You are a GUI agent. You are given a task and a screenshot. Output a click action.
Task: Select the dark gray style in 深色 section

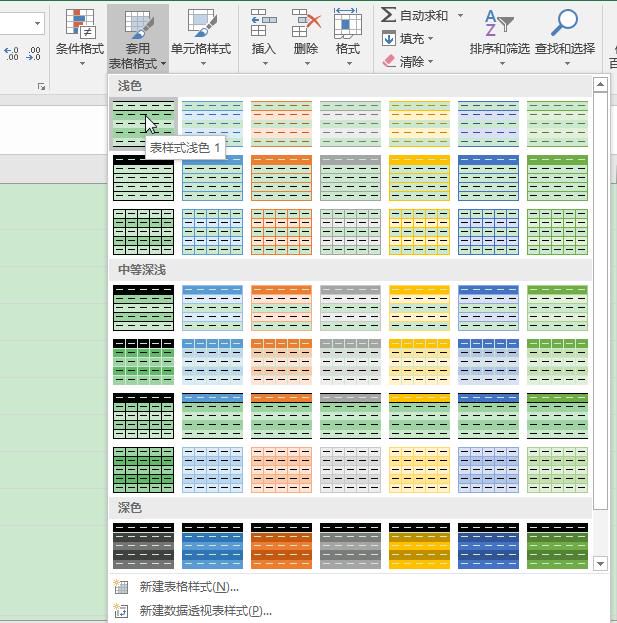pos(143,546)
